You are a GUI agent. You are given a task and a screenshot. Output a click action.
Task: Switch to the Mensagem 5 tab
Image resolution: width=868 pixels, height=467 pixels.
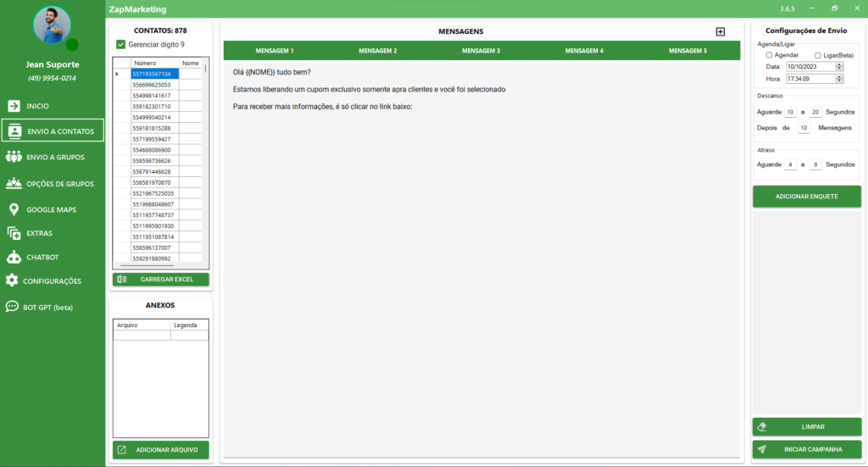pos(687,51)
